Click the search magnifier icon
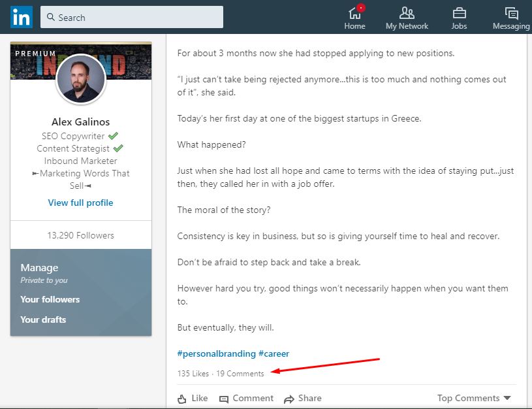The image size is (532, 409). click(50, 17)
